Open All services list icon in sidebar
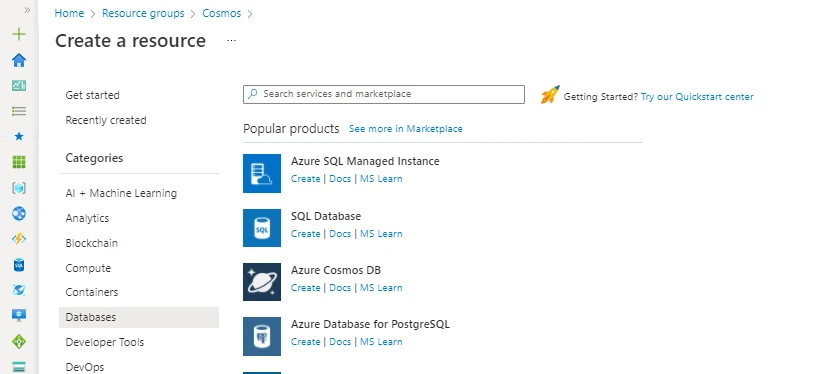This screenshot has width=819, height=374. coord(19,111)
